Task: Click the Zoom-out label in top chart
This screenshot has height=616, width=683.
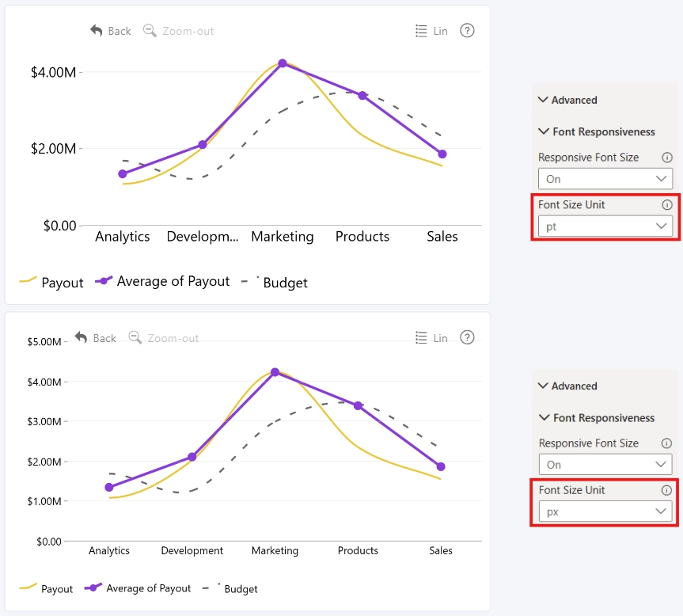Action: tap(188, 31)
